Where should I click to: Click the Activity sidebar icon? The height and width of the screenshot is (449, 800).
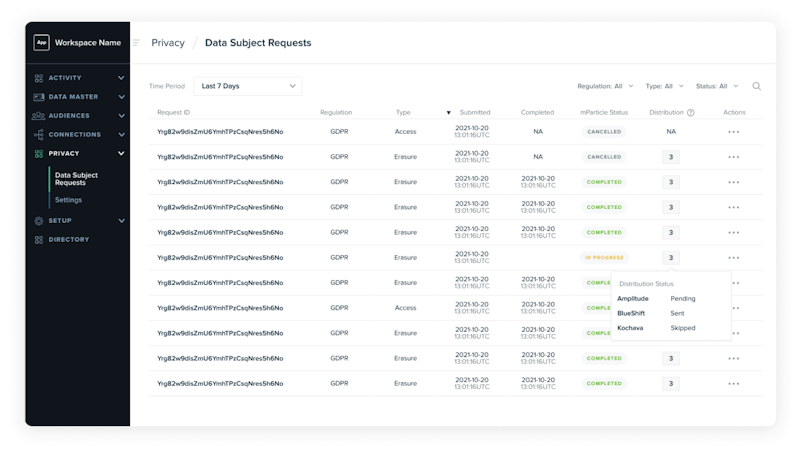[39, 78]
